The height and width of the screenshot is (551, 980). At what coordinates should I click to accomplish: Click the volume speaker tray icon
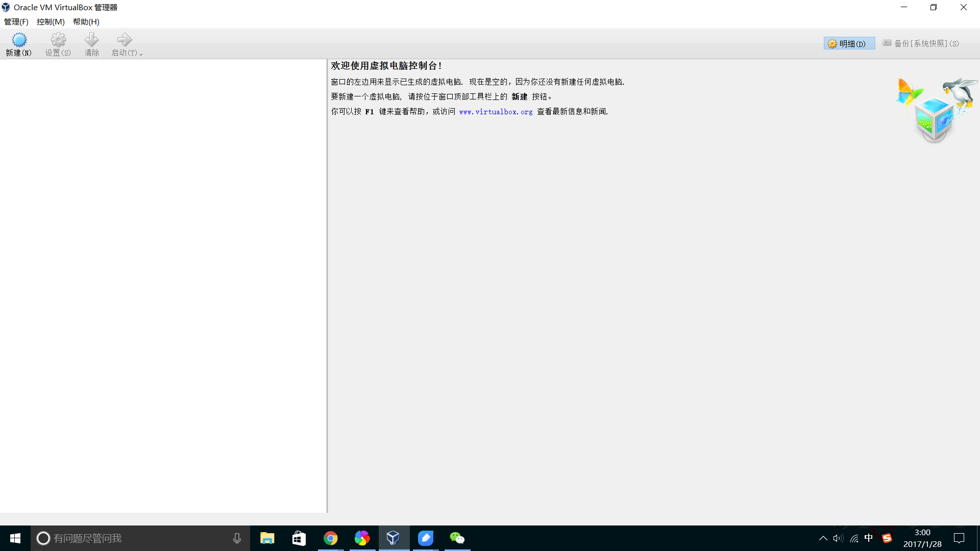[838, 538]
